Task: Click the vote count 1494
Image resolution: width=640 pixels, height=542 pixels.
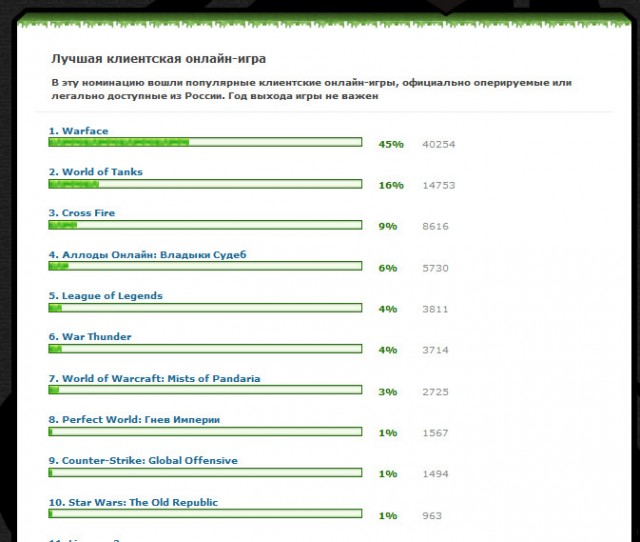Action: pyautogui.click(x=436, y=474)
